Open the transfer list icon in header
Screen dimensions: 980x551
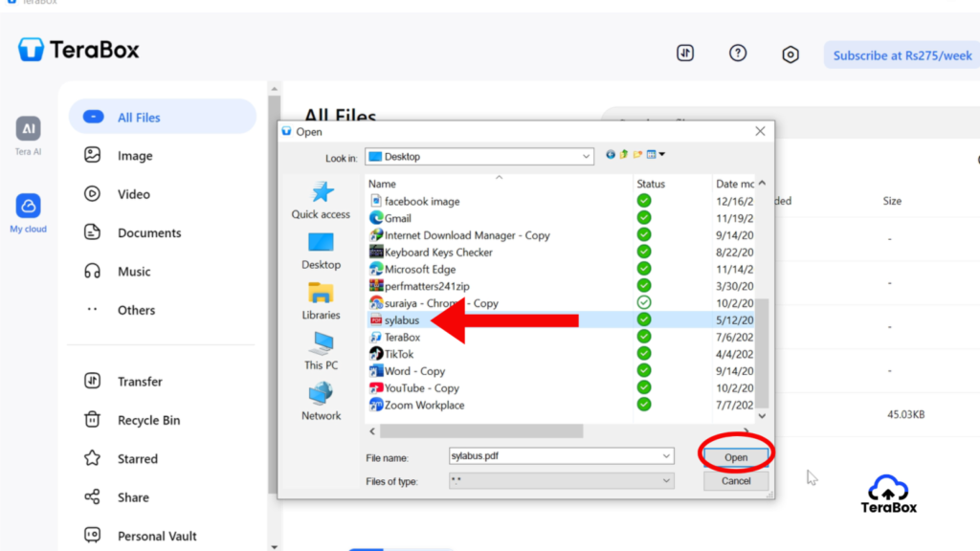[685, 54]
